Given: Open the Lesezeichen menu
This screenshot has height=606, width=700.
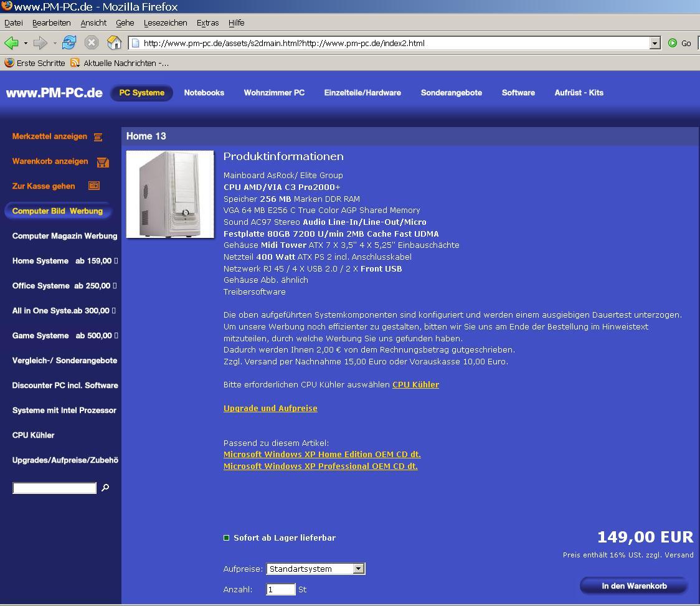Looking at the screenshot, I should pyautogui.click(x=165, y=23).
